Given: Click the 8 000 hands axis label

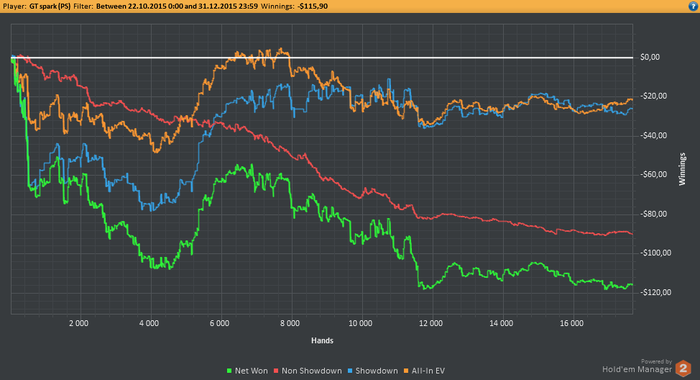Looking at the screenshot, I should coord(290,323).
